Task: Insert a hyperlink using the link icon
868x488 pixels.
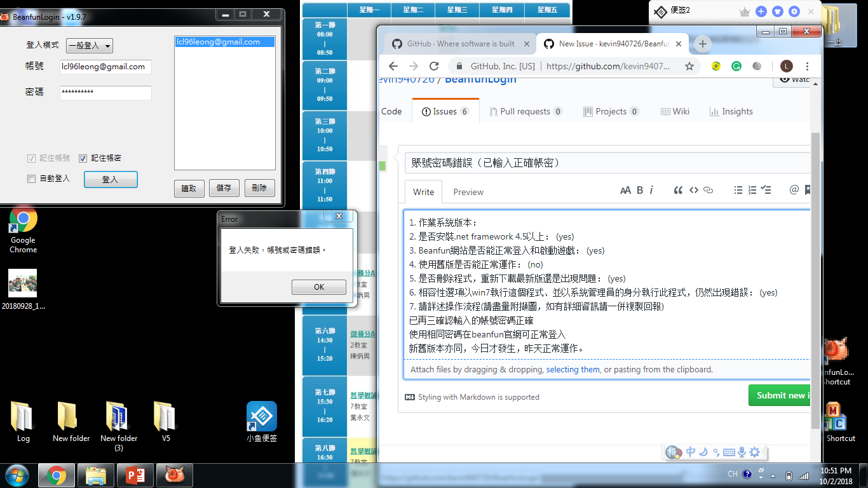Action: (707, 189)
